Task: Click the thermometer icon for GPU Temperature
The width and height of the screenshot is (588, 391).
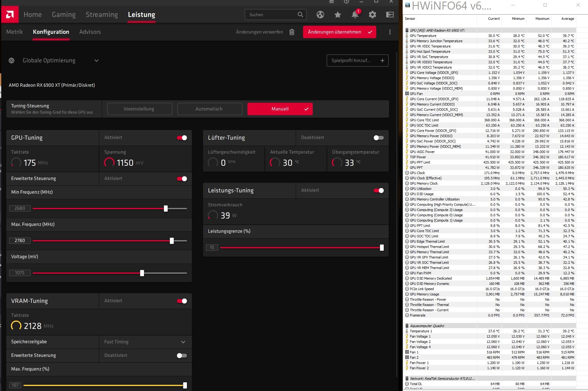Action: point(407,36)
